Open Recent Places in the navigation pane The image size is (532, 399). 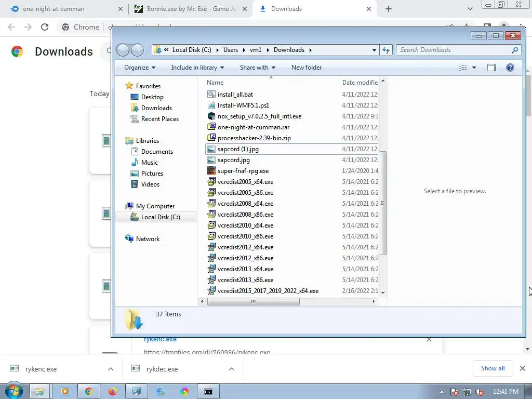160,119
